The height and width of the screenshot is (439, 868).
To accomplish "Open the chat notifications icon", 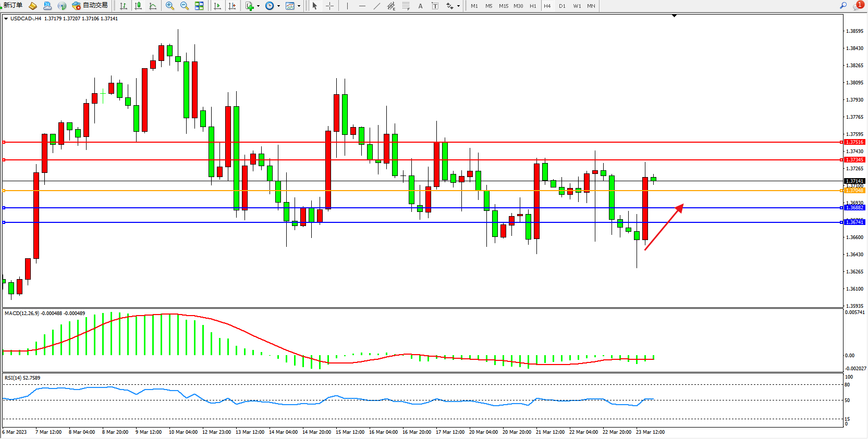I will pos(857,5).
